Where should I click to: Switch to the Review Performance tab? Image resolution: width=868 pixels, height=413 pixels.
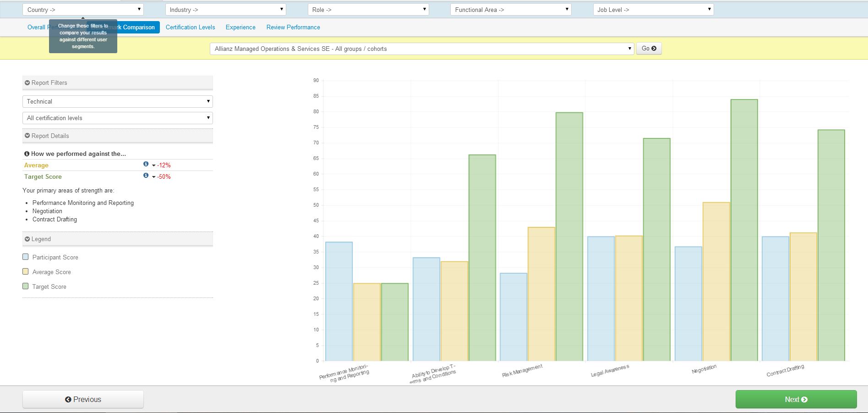(x=293, y=27)
